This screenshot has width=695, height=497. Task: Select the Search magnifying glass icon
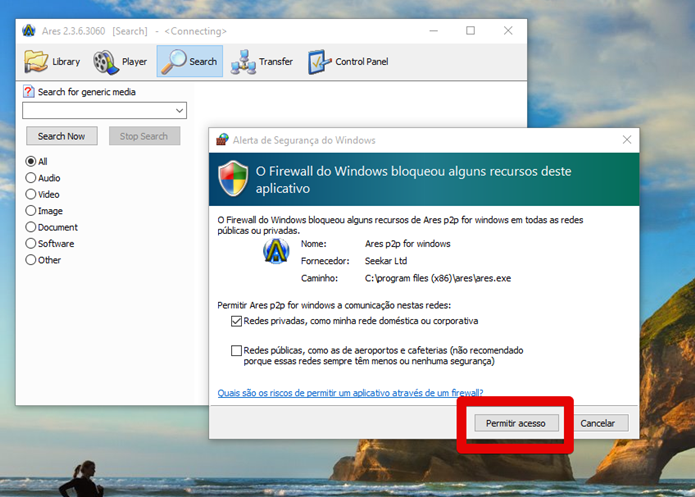click(174, 61)
